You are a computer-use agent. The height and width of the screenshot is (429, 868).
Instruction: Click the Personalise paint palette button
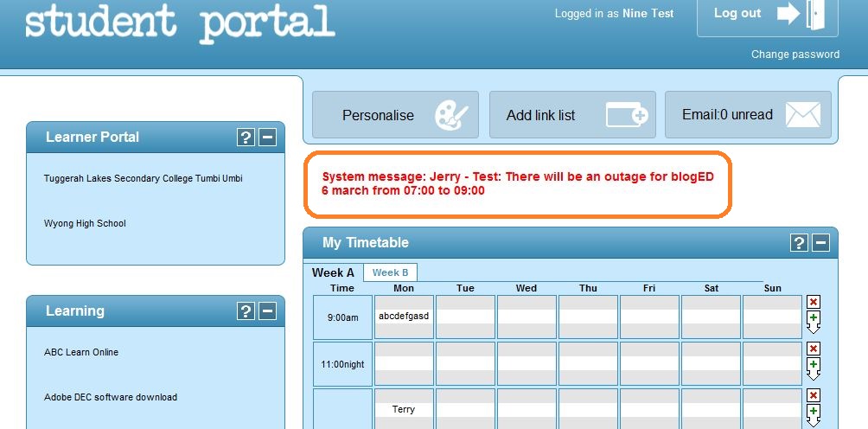click(x=395, y=115)
